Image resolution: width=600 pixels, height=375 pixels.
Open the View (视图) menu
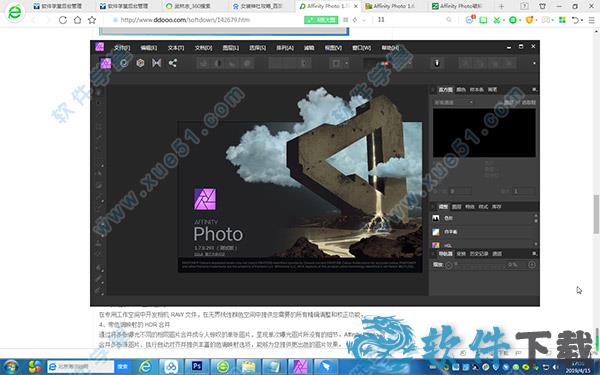point(333,48)
